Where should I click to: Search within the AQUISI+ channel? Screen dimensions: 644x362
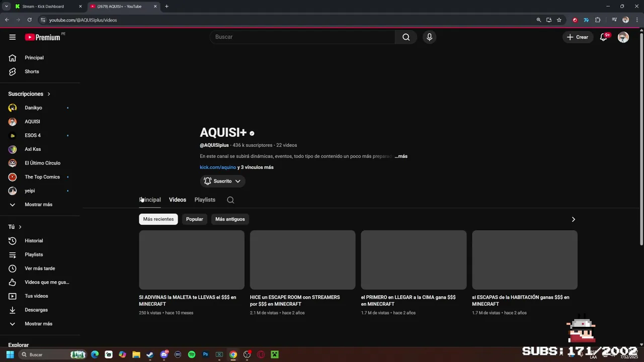tap(230, 200)
